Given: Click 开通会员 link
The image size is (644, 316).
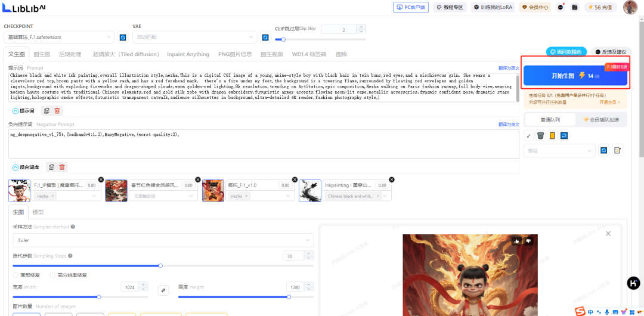Looking at the screenshot, I should tap(609, 102).
